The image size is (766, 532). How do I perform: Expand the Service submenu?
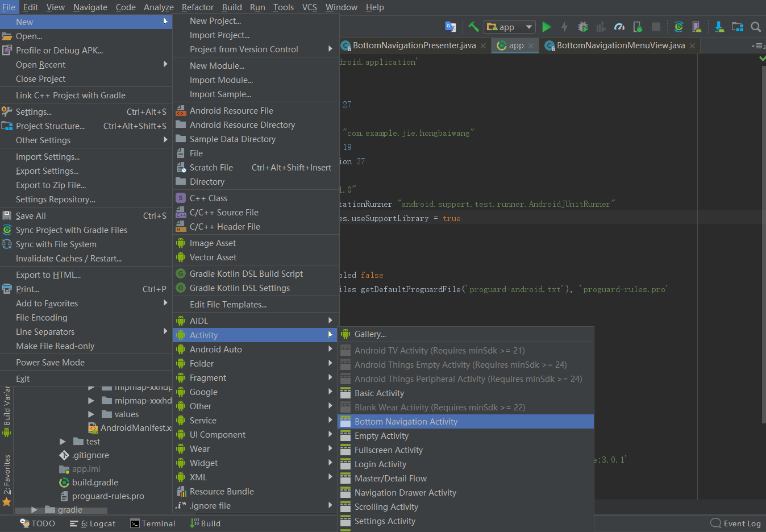[256, 421]
